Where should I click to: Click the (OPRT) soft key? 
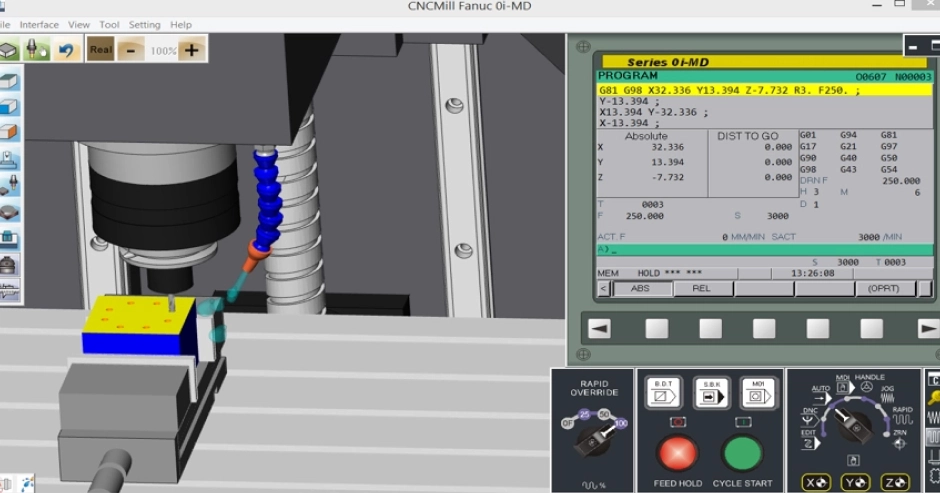pyautogui.click(x=884, y=288)
